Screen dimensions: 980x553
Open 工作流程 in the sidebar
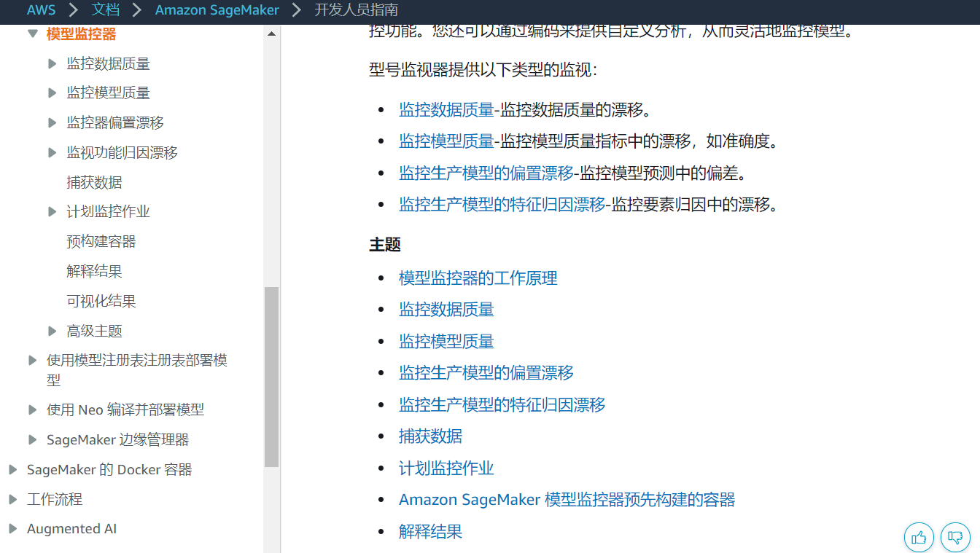click(54, 499)
